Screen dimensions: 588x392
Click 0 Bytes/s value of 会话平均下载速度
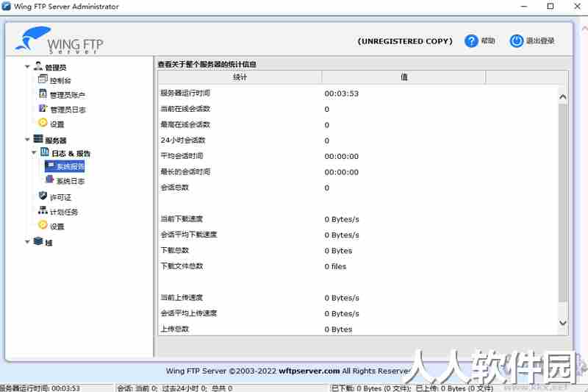[342, 235]
